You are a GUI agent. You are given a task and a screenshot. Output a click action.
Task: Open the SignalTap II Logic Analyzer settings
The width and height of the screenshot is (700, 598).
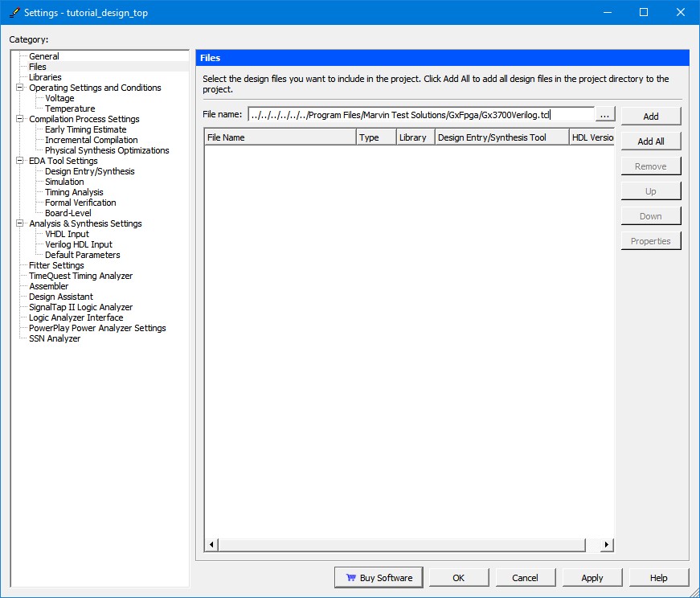[81, 307]
